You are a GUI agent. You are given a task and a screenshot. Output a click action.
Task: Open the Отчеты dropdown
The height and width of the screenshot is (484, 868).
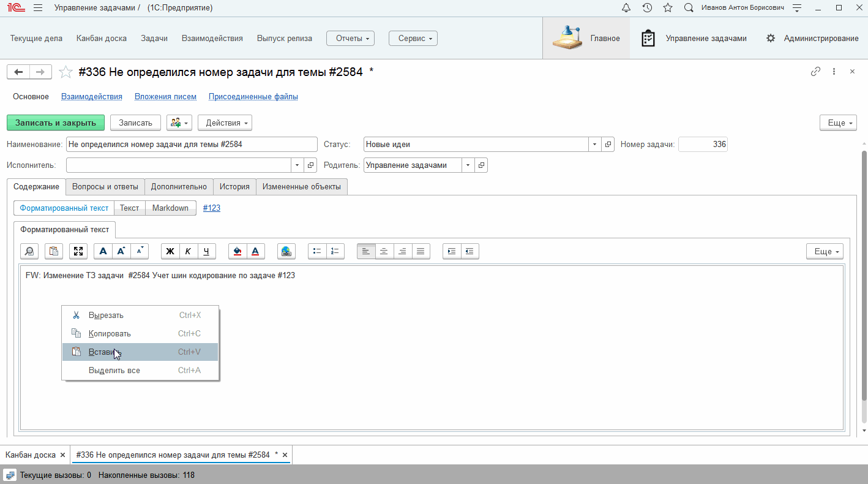coord(351,38)
